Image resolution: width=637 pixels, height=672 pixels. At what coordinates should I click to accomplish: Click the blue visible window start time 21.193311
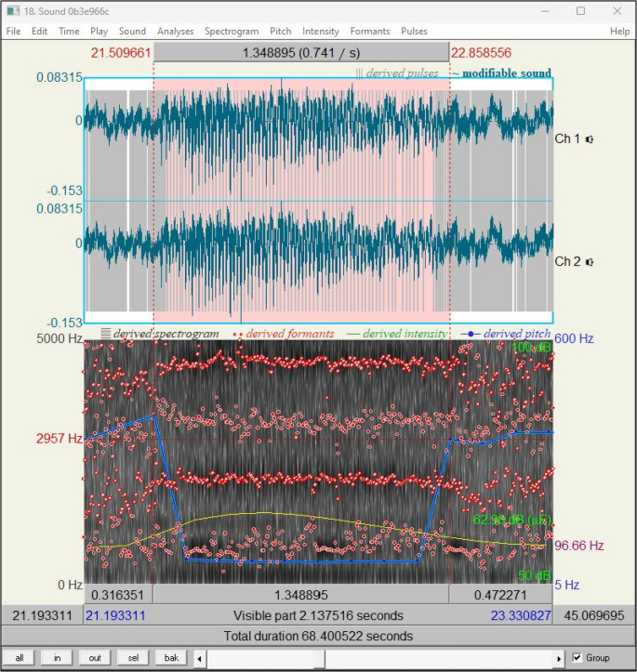tap(115, 615)
